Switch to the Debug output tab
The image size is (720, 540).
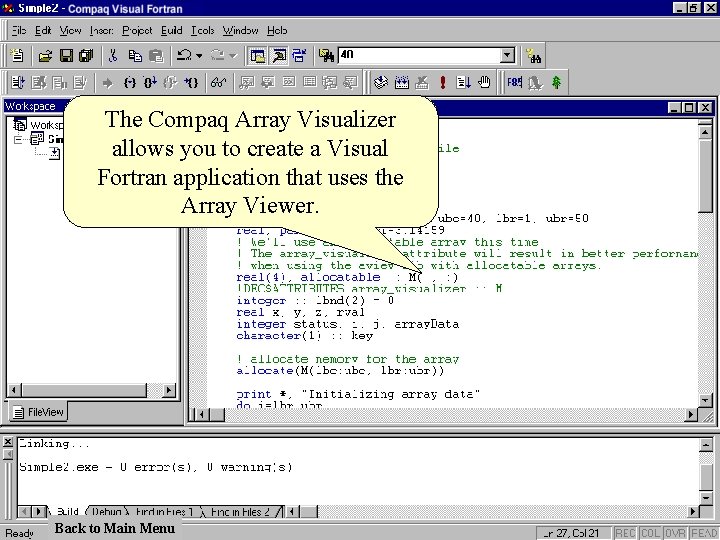point(107,512)
